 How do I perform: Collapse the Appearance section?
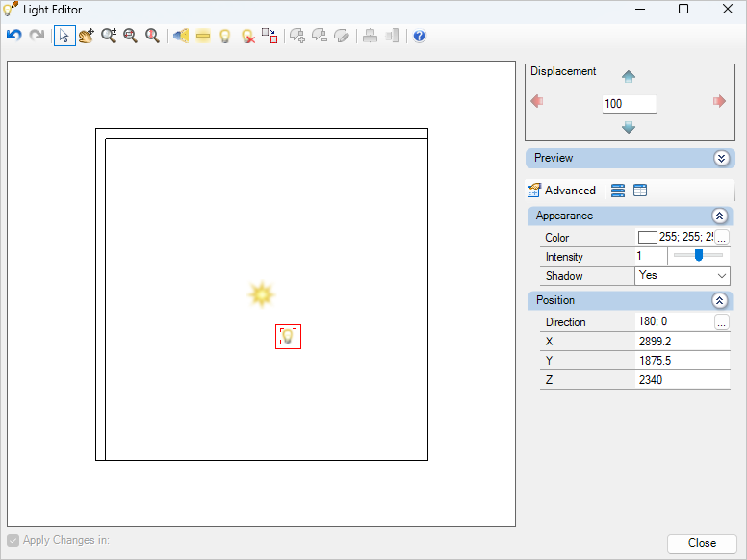tap(719, 216)
